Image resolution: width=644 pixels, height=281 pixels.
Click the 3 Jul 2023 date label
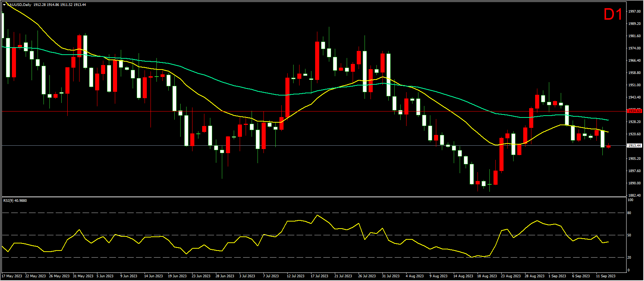click(247, 276)
